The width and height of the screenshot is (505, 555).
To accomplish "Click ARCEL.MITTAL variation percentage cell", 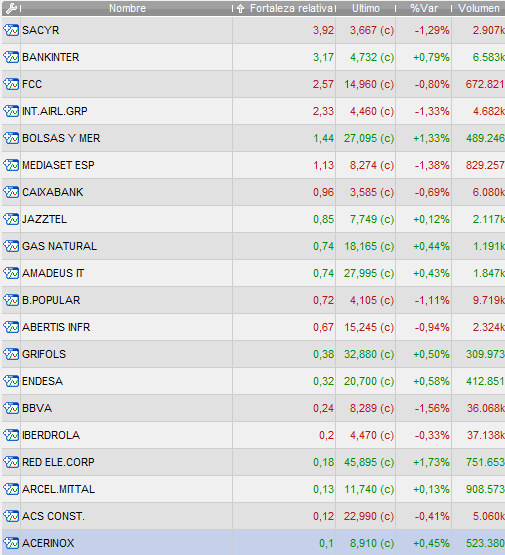I will [x=424, y=489].
